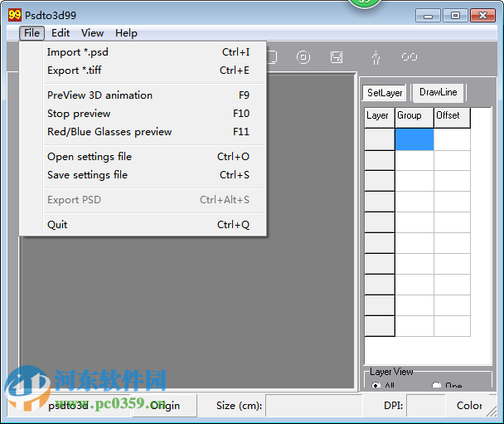Click the 99 application icon in title bar

(x=14, y=15)
